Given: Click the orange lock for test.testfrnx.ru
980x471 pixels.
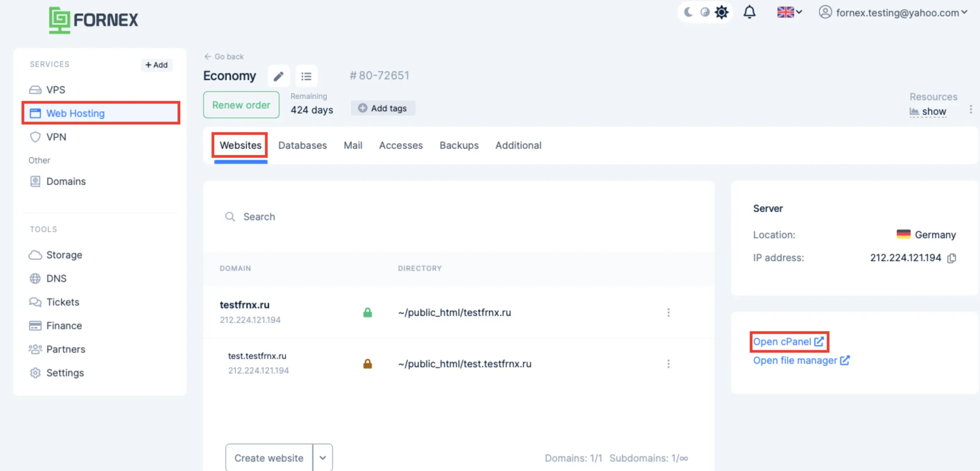Looking at the screenshot, I should click(368, 364).
